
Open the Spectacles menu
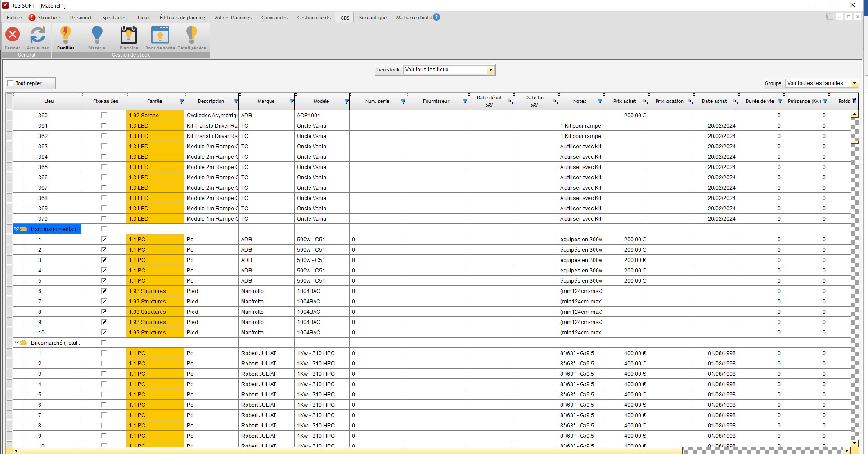[114, 18]
